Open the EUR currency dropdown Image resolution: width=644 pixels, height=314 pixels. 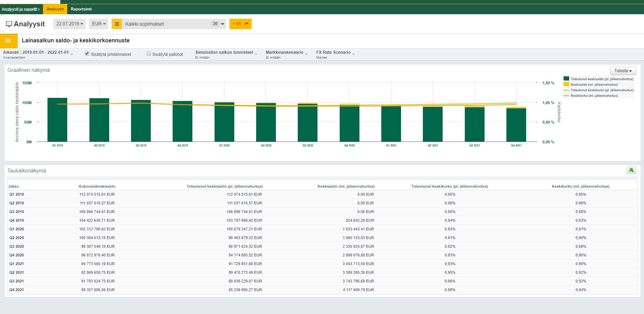(99, 24)
